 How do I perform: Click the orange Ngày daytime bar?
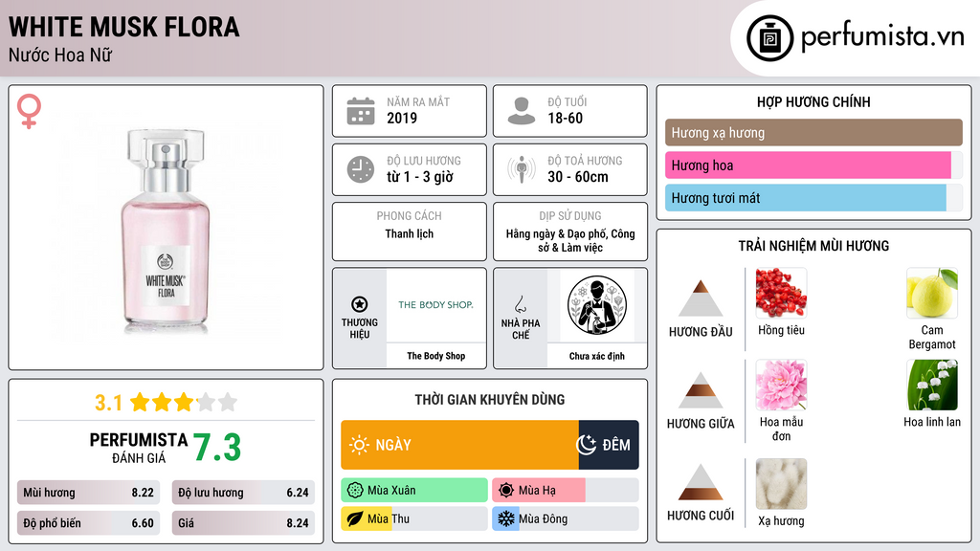[460, 445]
